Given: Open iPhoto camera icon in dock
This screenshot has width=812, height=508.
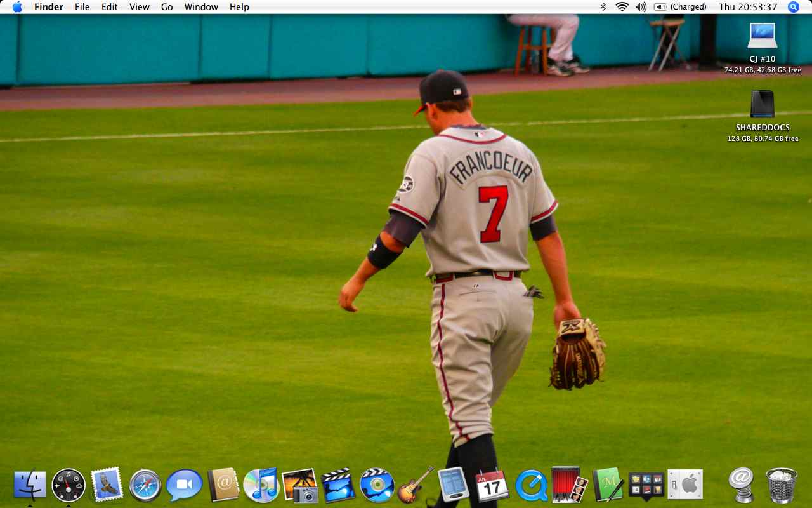Looking at the screenshot, I should [x=300, y=486].
